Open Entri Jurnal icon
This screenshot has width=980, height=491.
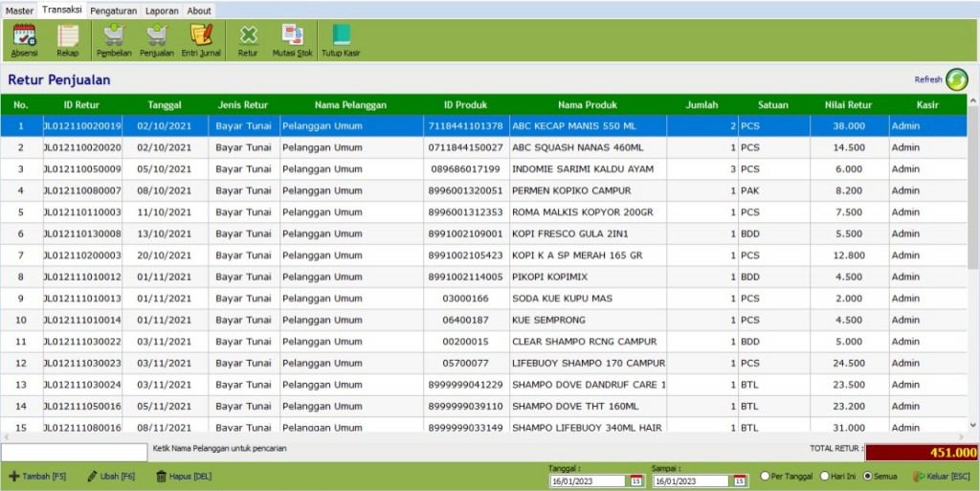pos(201,40)
